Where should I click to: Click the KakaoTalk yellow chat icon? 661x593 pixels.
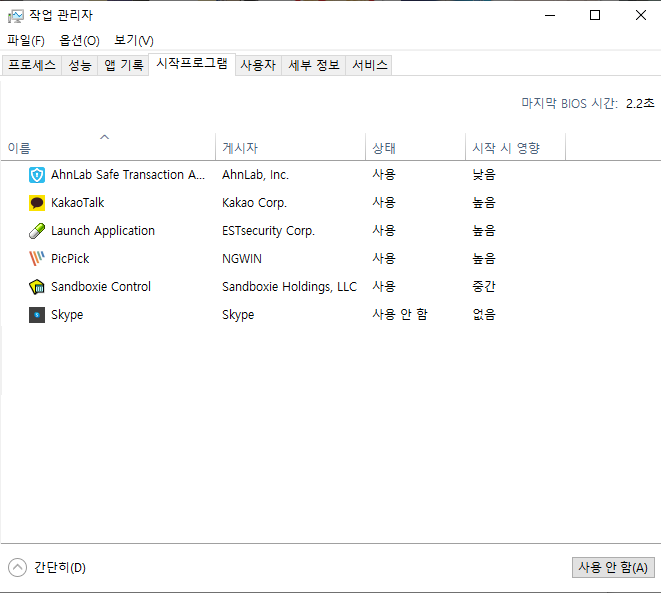pyautogui.click(x=37, y=203)
